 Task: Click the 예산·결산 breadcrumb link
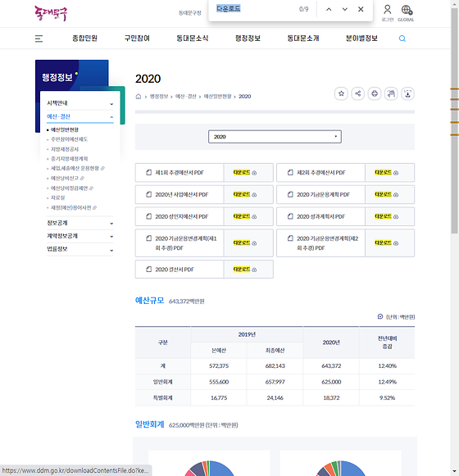point(186,97)
